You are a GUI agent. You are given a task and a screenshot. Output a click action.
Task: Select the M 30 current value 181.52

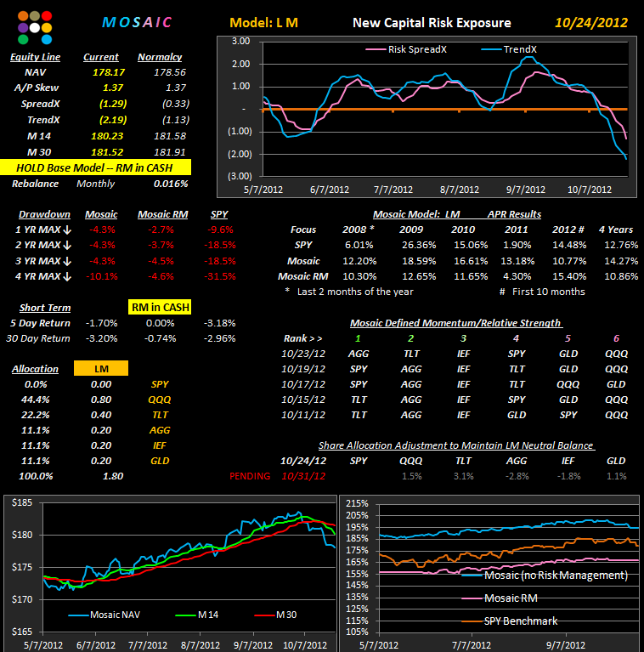pos(107,152)
